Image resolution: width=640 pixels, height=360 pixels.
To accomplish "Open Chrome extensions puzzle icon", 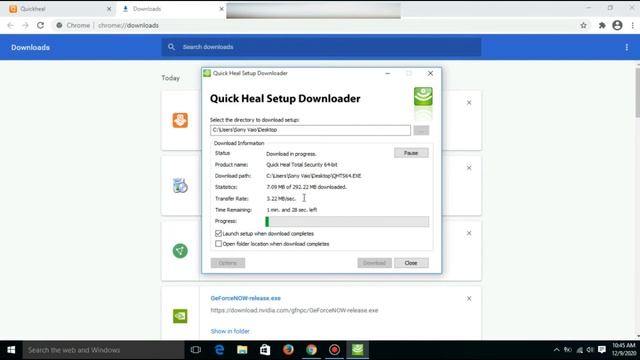I will coord(602,25).
